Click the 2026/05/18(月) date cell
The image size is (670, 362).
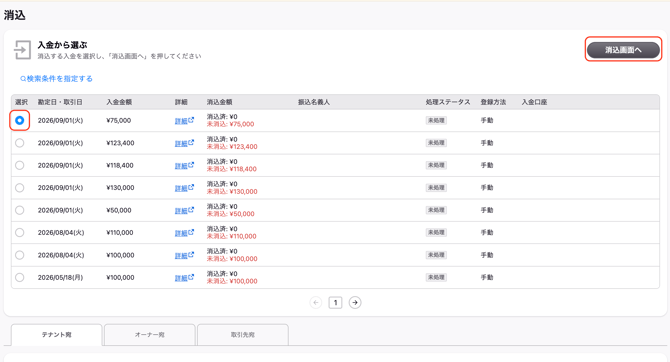pyautogui.click(x=60, y=277)
